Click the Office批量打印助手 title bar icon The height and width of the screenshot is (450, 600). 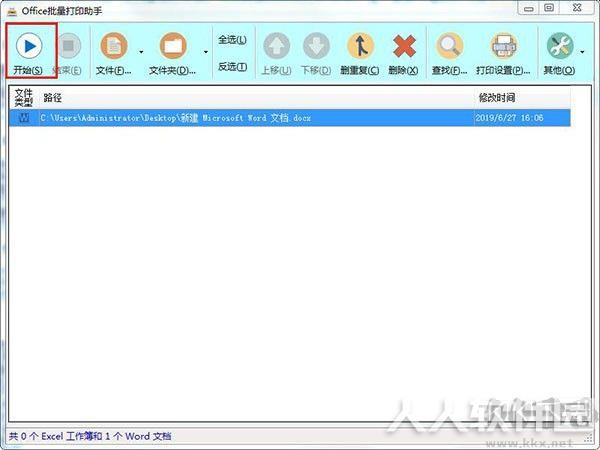[x=12, y=11]
